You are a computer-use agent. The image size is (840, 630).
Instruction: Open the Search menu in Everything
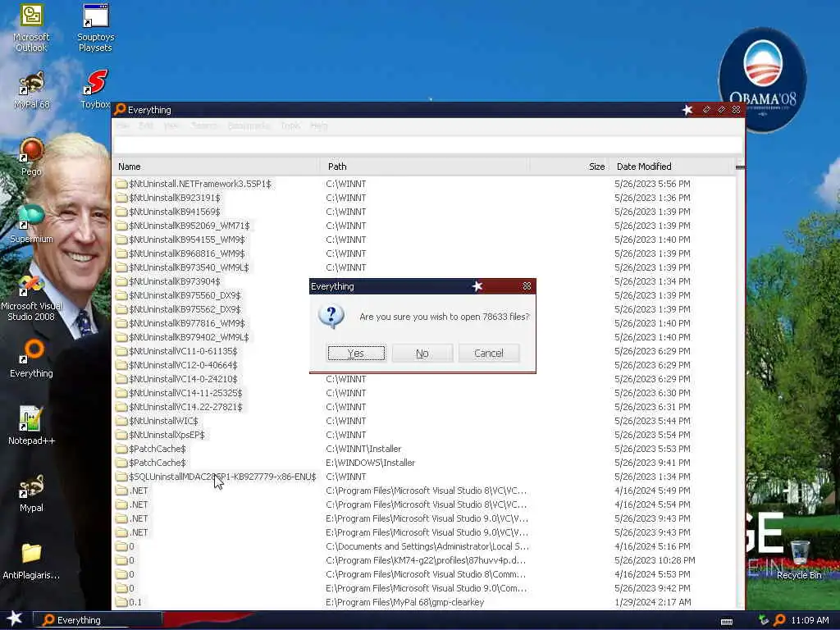(204, 126)
